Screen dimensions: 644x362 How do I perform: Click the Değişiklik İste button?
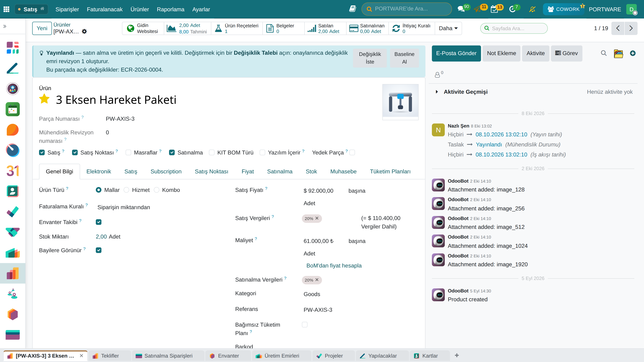370,58
